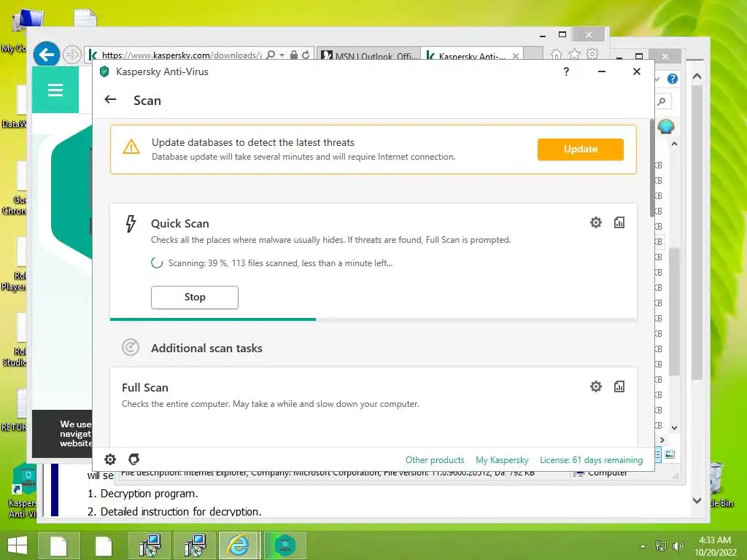Open Internet Explorer from taskbar
This screenshot has width=747, height=560.
pyautogui.click(x=239, y=545)
